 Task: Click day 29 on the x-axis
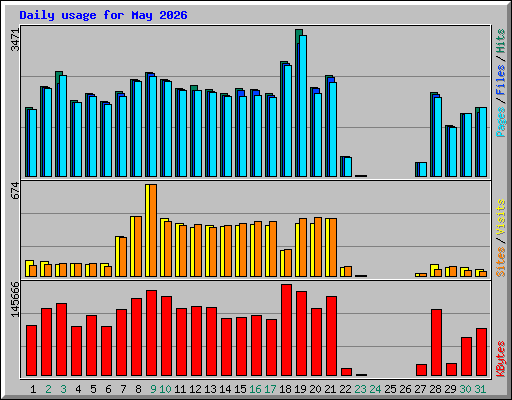(450, 389)
